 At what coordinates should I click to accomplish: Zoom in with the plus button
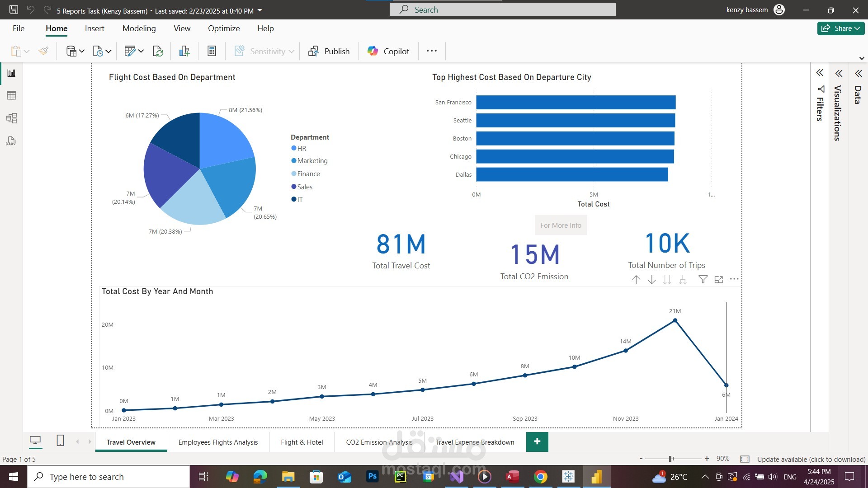[x=707, y=459]
